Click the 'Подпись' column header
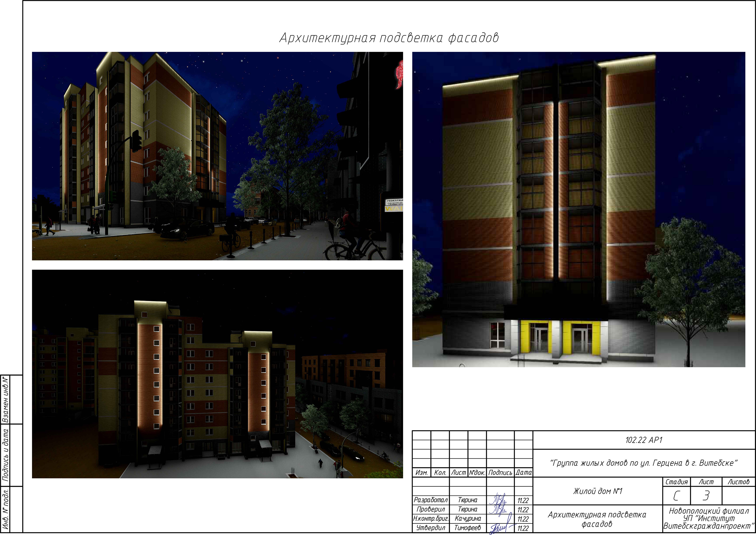 pyautogui.click(x=500, y=473)
